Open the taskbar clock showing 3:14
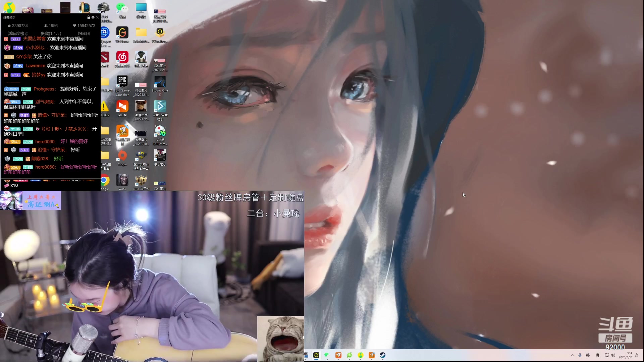 (x=626, y=355)
